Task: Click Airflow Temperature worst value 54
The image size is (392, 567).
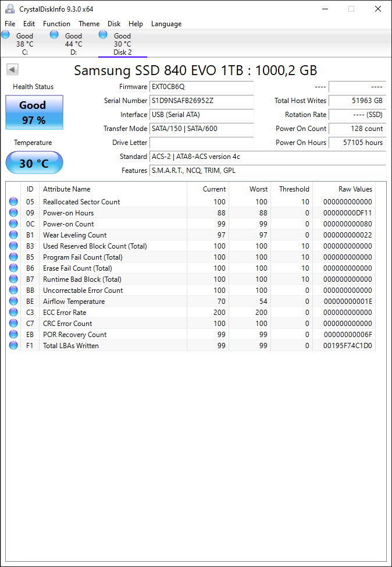Action: click(263, 301)
